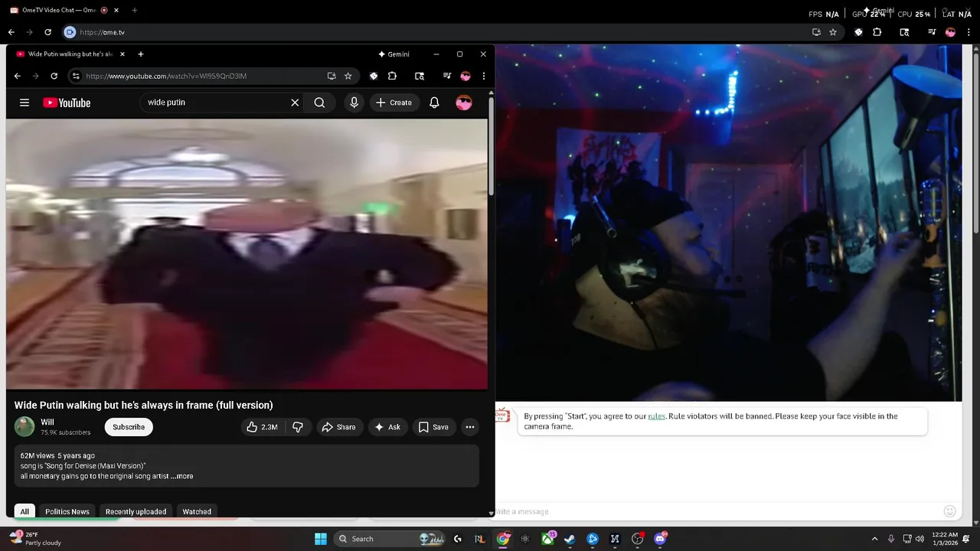This screenshot has height=551, width=980.
Task: Bookmark YouTube page with star icon
Action: coord(348,76)
